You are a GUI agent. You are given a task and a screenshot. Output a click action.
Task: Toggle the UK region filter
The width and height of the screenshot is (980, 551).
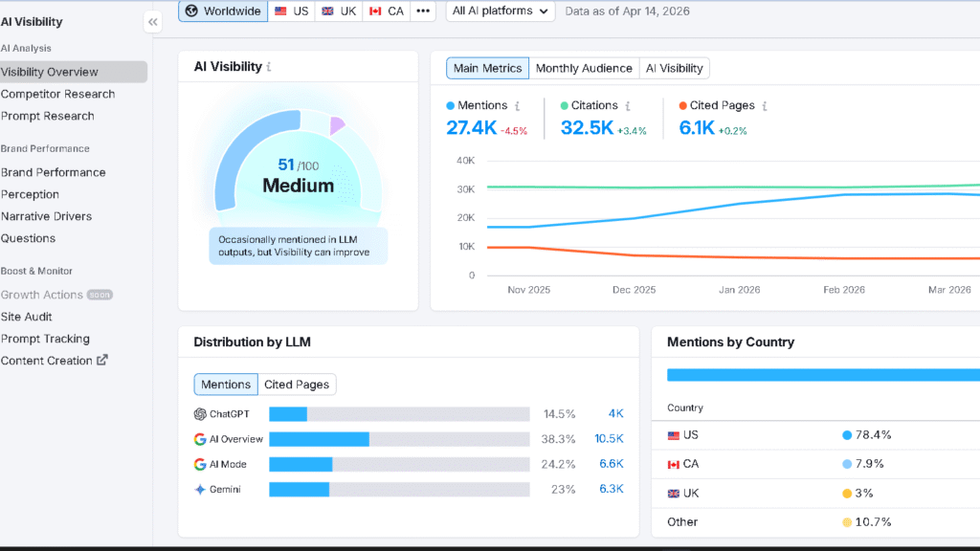tap(339, 11)
